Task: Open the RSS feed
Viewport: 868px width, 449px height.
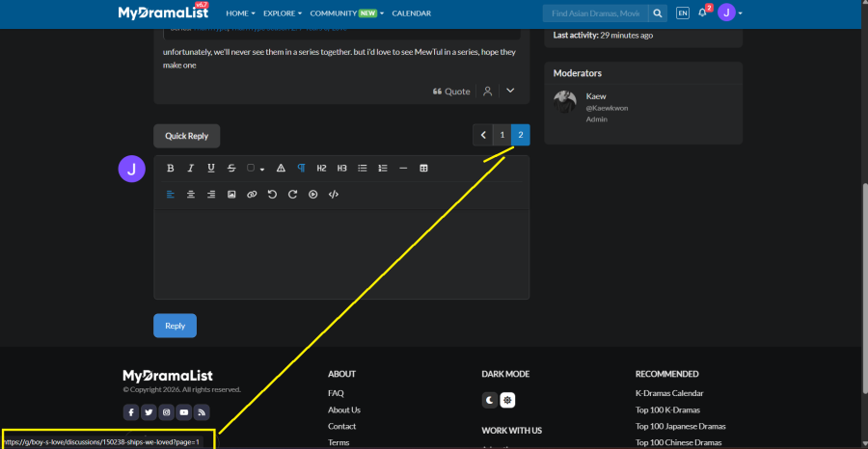Action: pos(202,412)
